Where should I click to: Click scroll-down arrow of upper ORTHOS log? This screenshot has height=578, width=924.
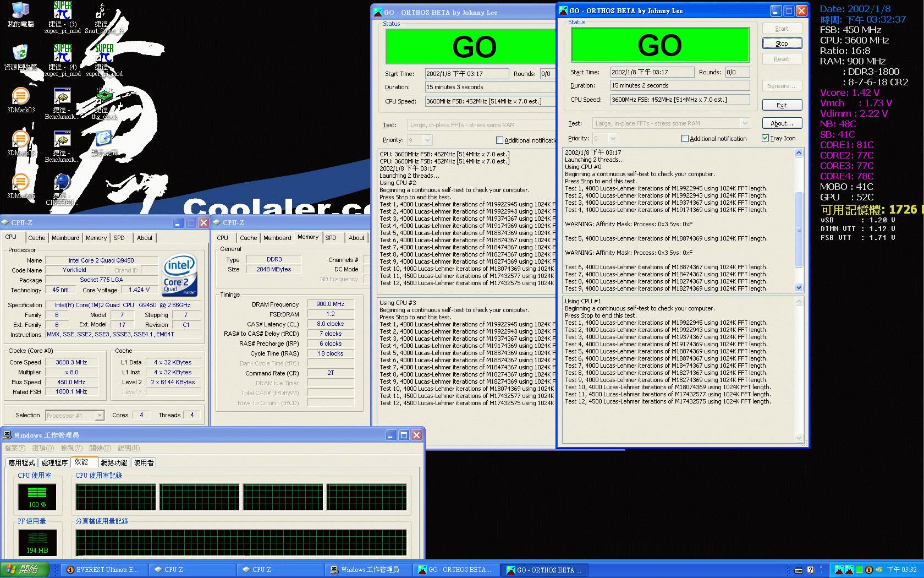(799, 287)
